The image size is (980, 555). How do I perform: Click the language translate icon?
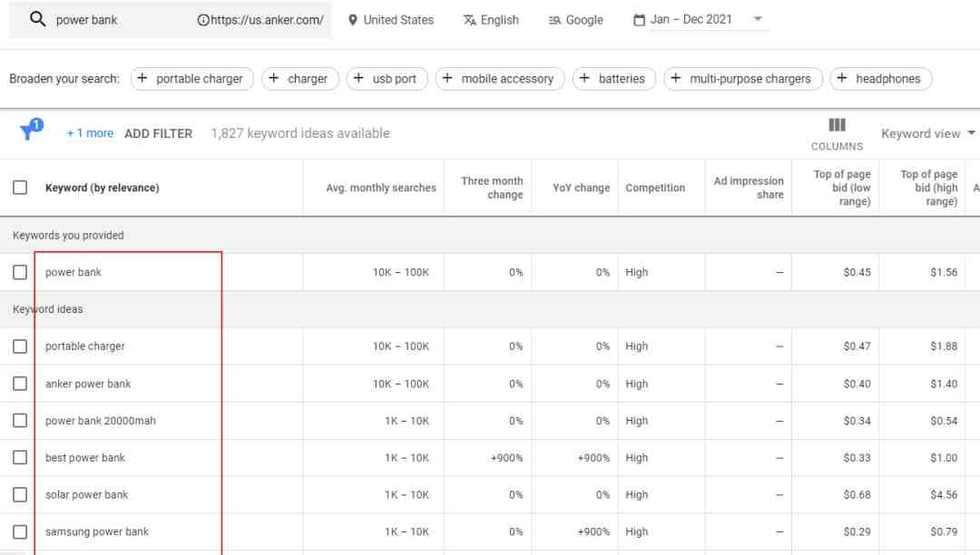click(x=469, y=20)
